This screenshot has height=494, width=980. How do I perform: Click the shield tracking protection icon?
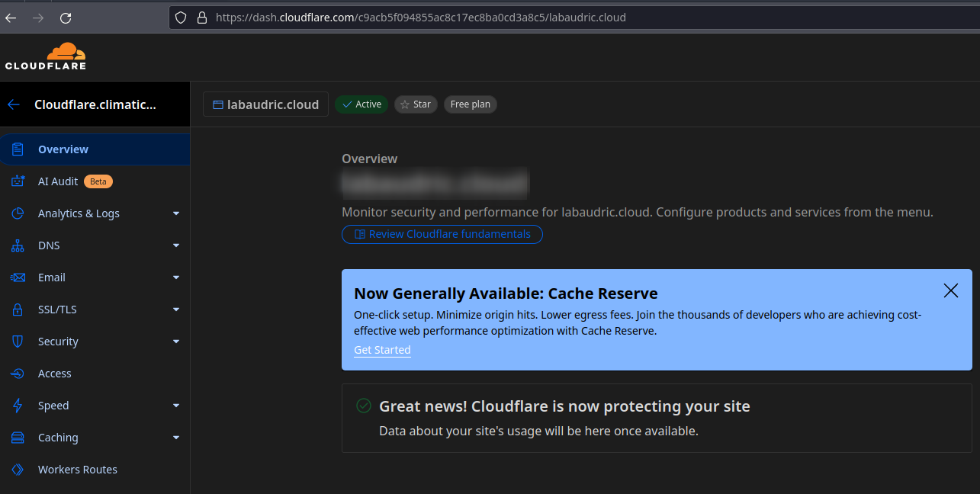point(181,18)
